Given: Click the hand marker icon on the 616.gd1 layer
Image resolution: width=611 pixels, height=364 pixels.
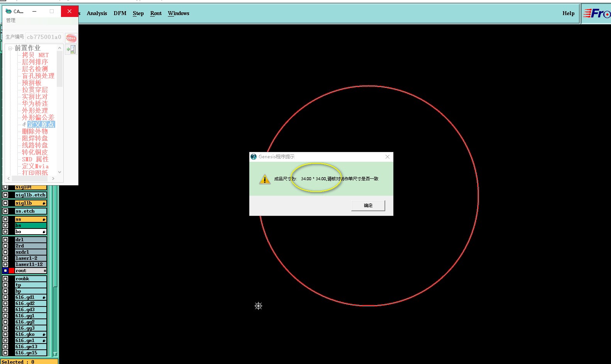Looking at the screenshot, I should tap(44, 298).
